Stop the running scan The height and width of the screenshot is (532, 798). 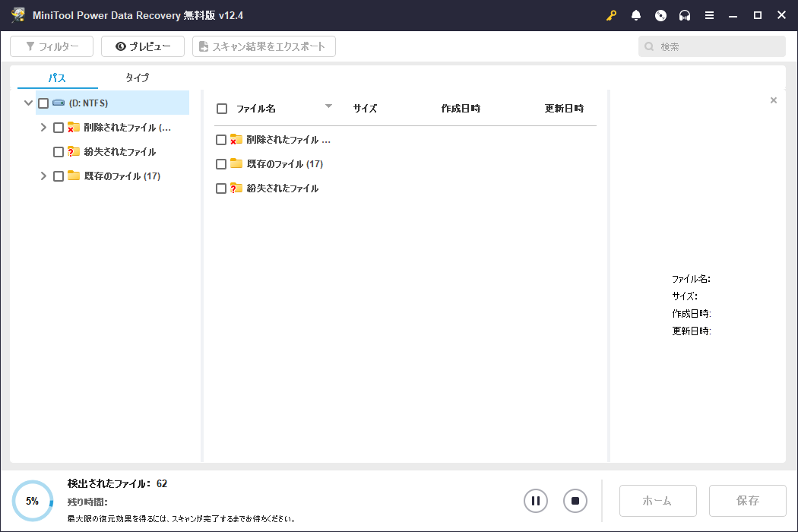pos(575,500)
